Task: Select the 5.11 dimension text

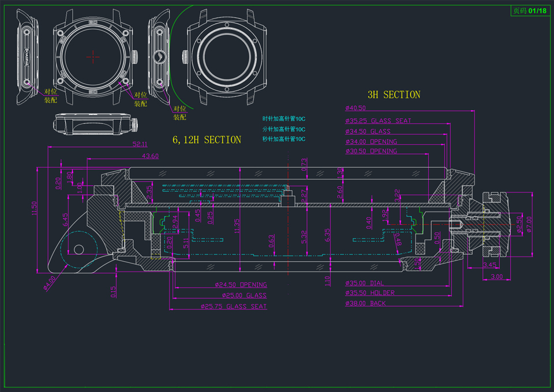Action: click(186, 243)
